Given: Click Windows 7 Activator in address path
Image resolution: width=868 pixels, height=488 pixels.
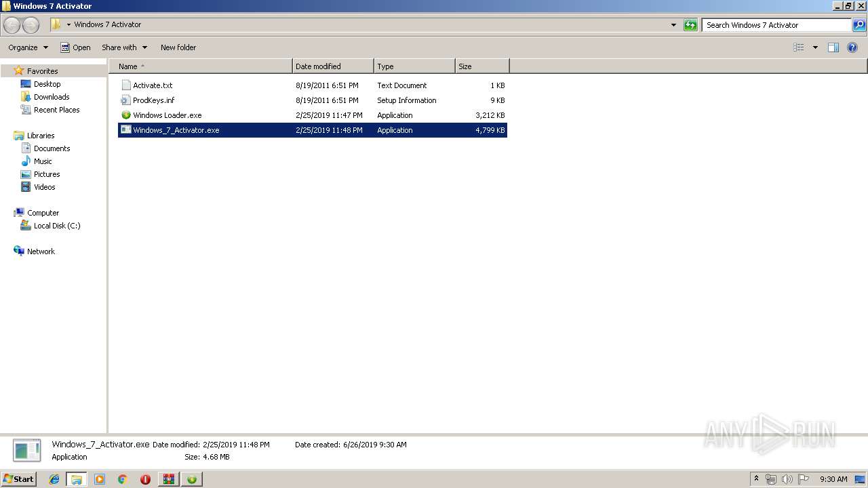Looking at the screenshot, I should point(108,24).
